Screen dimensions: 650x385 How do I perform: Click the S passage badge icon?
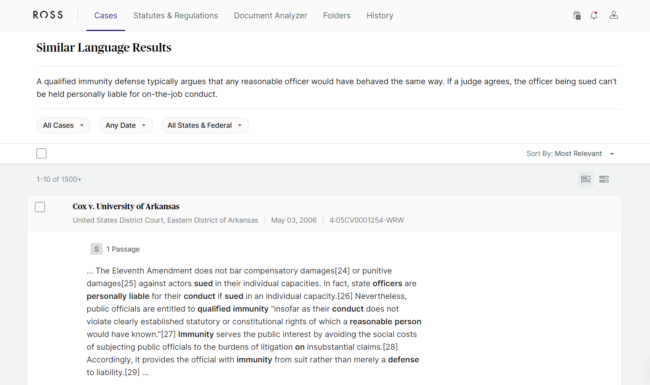pyautogui.click(x=96, y=249)
